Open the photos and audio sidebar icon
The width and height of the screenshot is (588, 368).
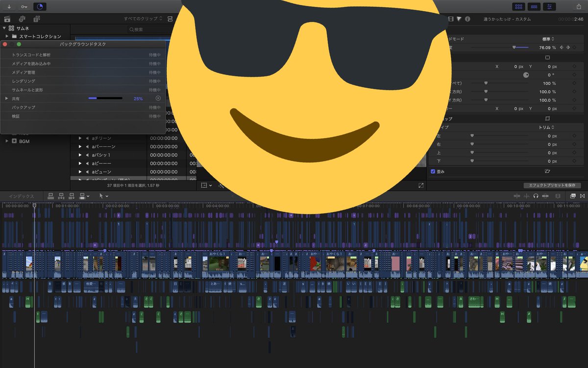22,19
